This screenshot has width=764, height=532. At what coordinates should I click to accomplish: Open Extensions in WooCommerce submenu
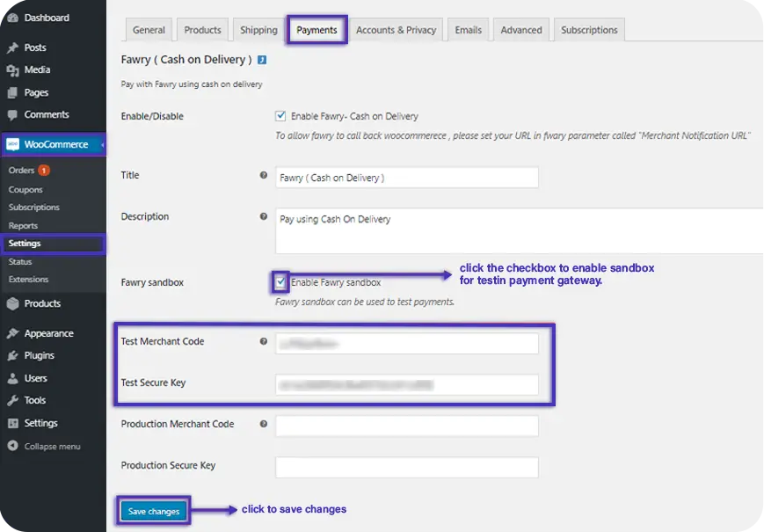[28, 279]
